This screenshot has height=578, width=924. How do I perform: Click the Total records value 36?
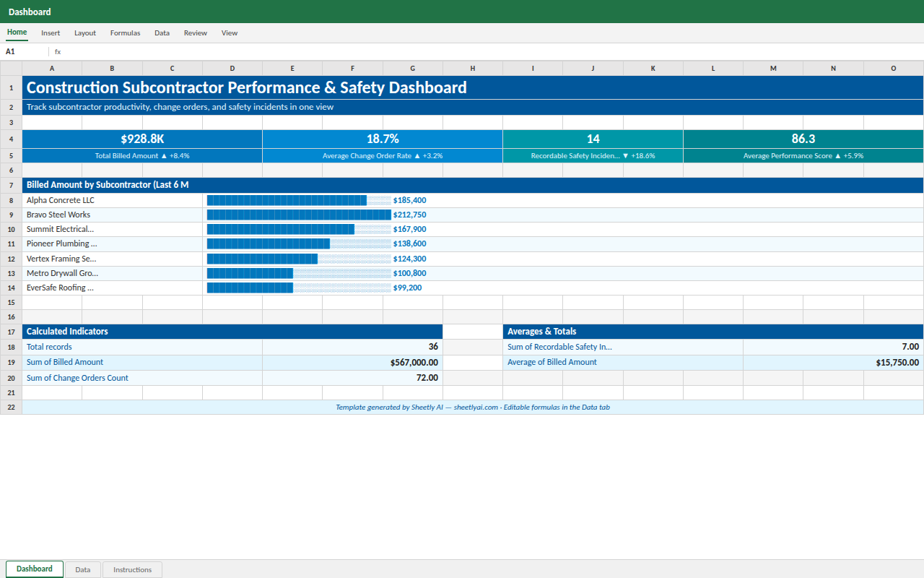pyautogui.click(x=353, y=347)
